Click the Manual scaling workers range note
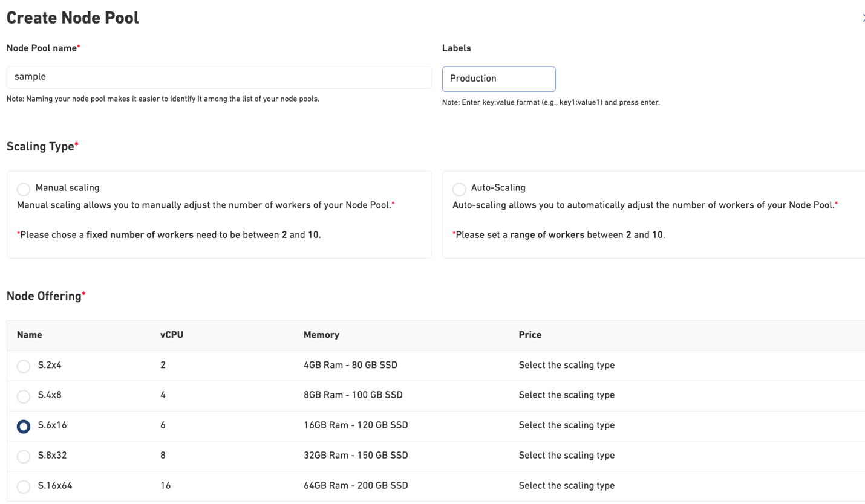Viewport: 865px width, 504px height. coord(169,235)
